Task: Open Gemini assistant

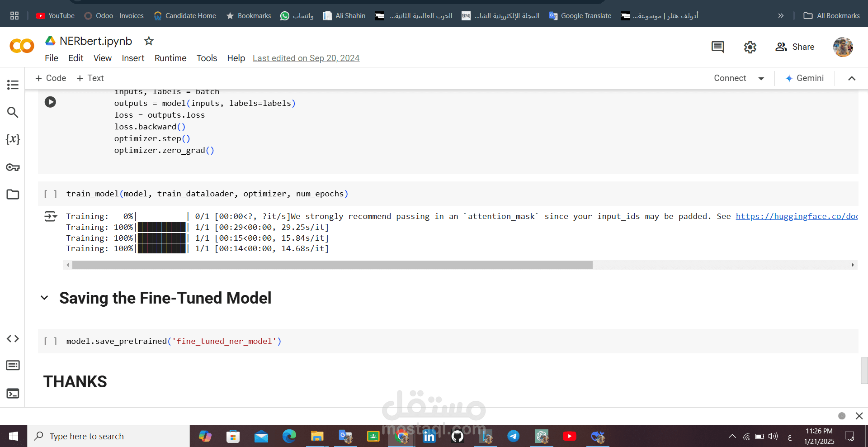Action: point(805,78)
